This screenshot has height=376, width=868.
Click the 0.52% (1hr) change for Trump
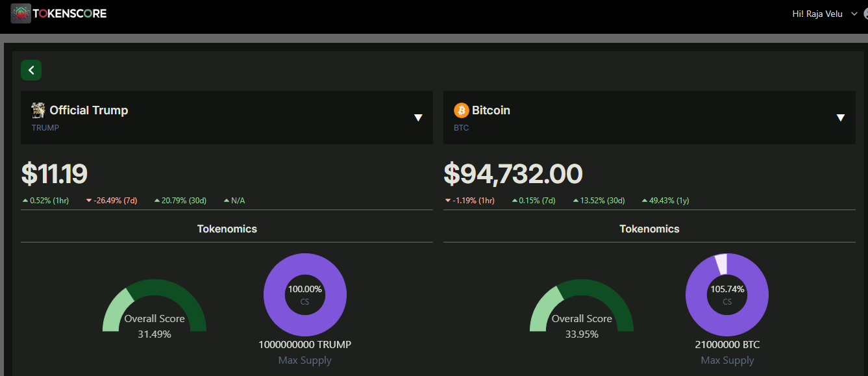pyautogui.click(x=45, y=201)
